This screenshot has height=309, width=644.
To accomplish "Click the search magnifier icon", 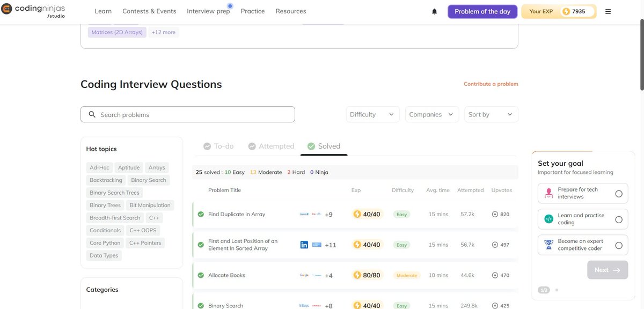I will 92,114.
